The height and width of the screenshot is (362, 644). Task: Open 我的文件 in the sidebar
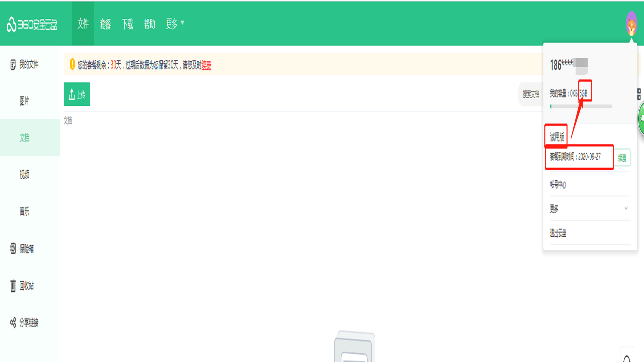24,64
